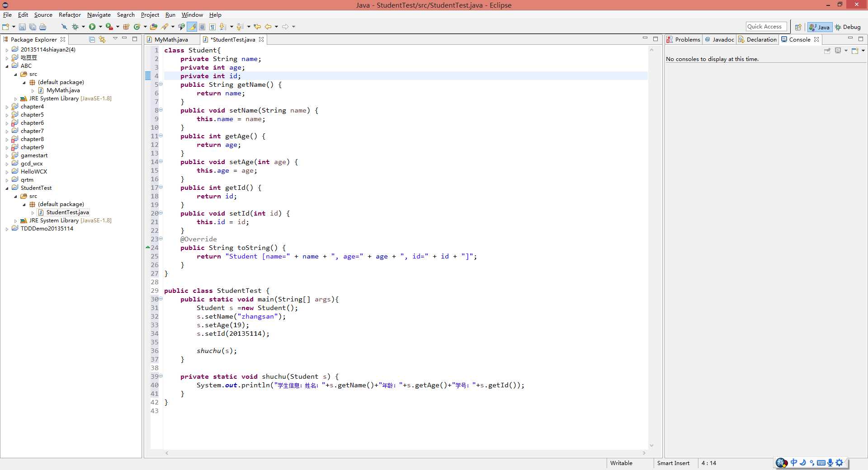This screenshot has height=470, width=868.
Task: Click the Back navigation arrow
Action: tap(268, 27)
